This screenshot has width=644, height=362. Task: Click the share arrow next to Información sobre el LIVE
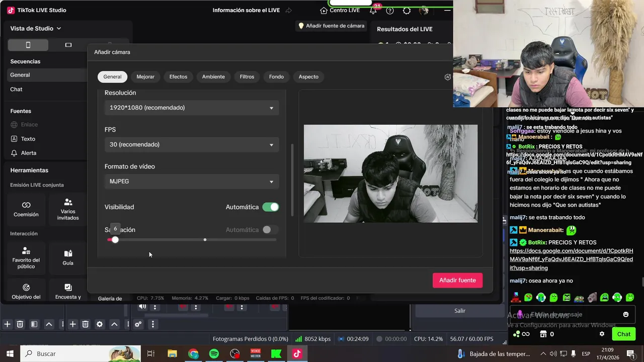288,11
